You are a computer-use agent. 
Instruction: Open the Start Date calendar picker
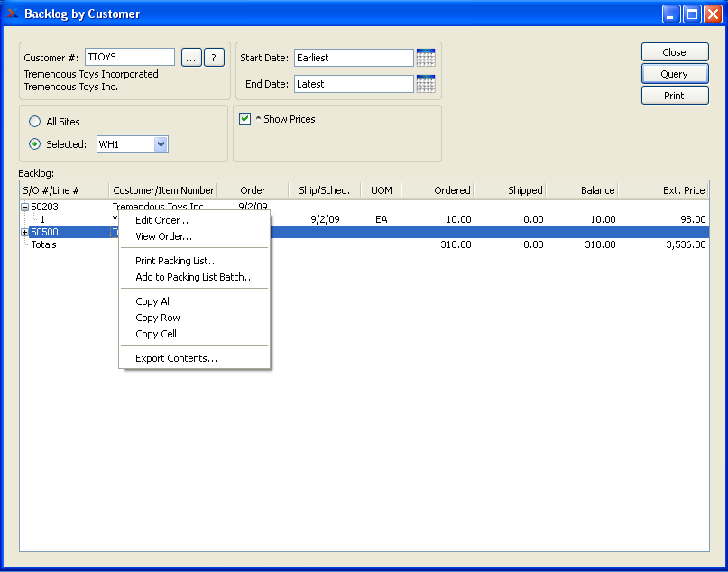pyautogui.click(x=426, y=58)
